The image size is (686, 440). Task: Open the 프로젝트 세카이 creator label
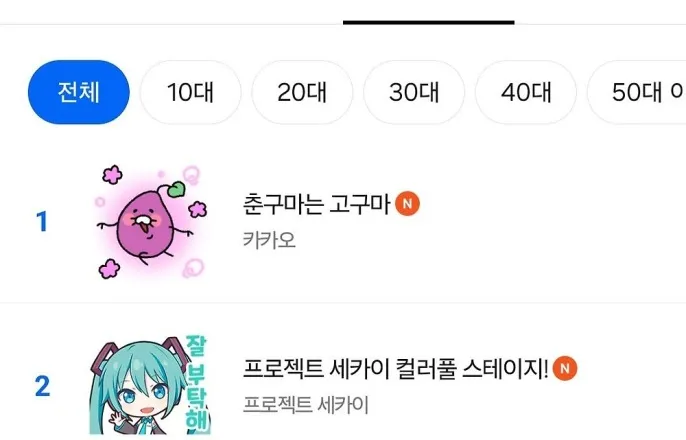coord(306,405)
